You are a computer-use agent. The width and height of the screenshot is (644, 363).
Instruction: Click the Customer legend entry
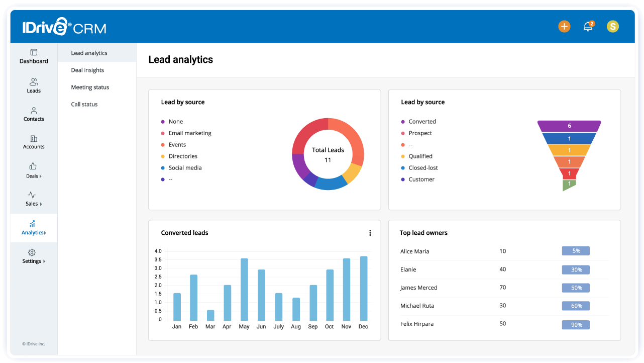(x=417, y=179)
